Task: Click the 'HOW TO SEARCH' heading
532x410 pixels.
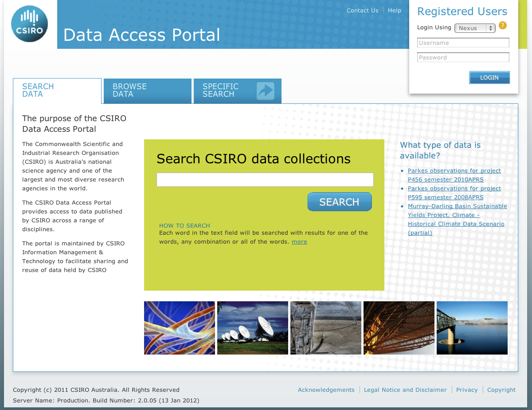Action: click(184, 226)
